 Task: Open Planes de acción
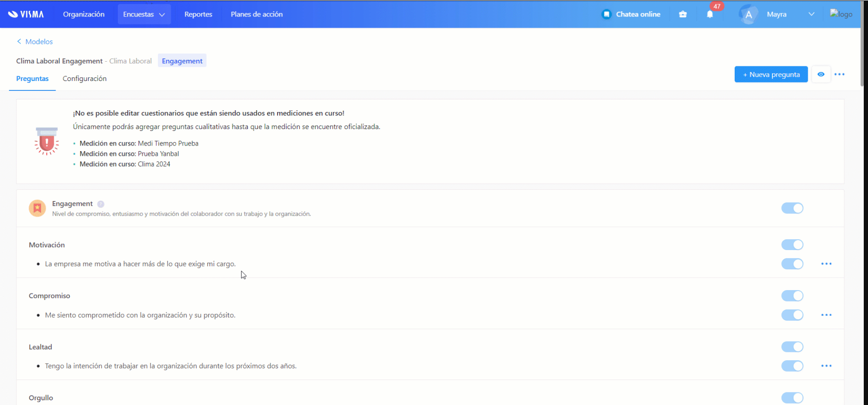[257, 14]
